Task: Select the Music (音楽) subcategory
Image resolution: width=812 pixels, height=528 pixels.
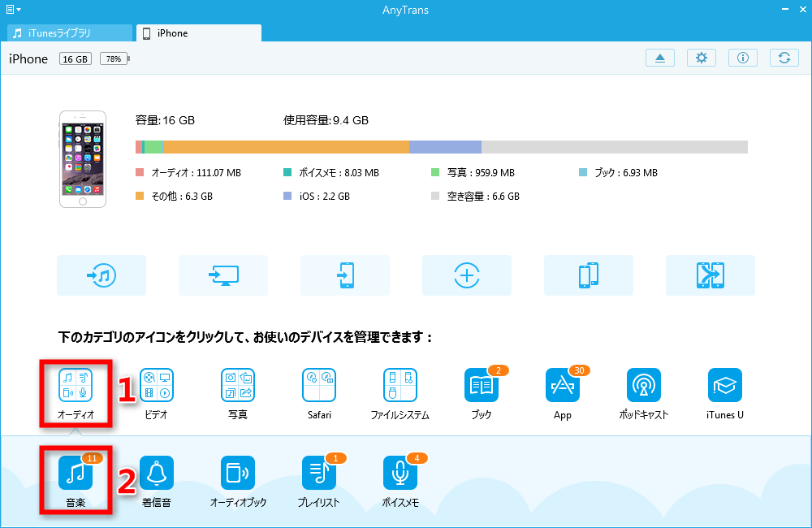Action: [x=76, y=473]
